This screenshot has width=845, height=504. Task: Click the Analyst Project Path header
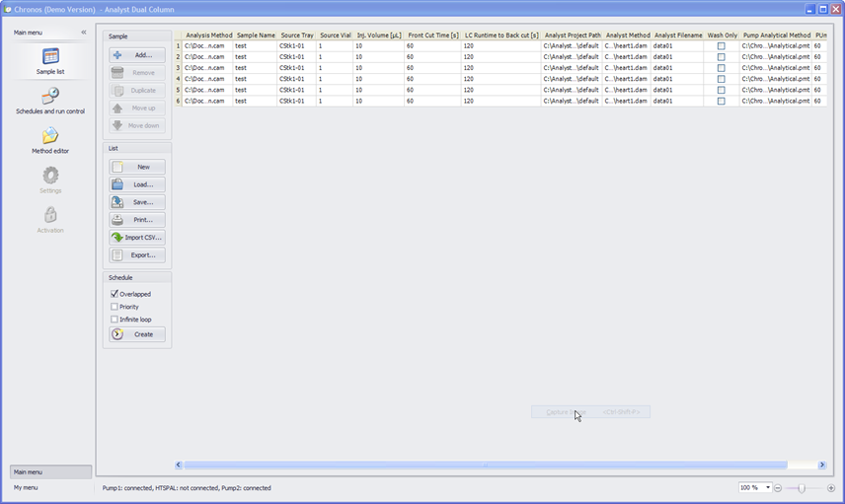pos(572,35)
